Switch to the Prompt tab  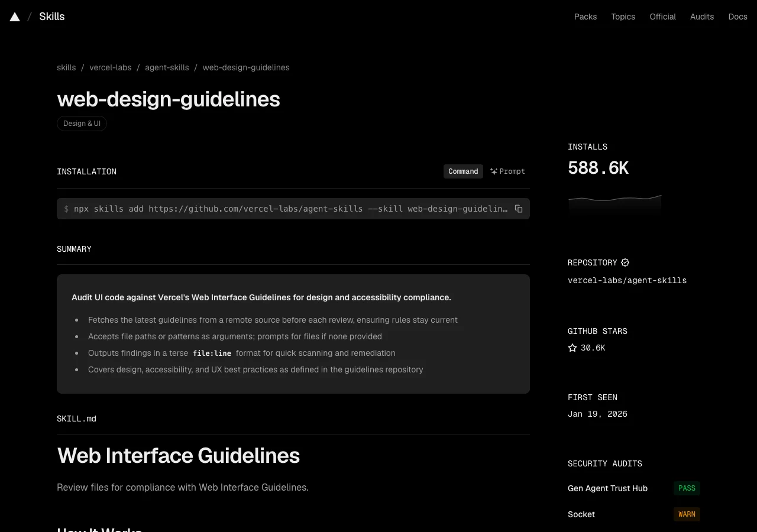pyautogui.click(x=507, y=171)
